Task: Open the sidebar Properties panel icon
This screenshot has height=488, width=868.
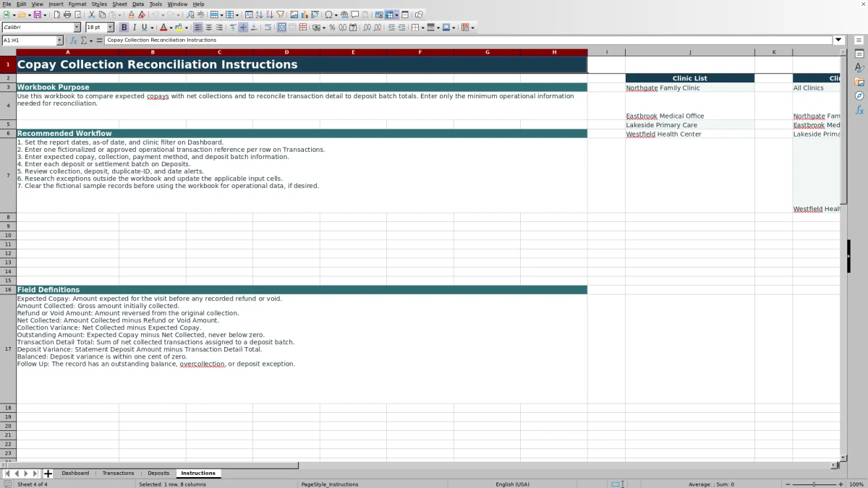Action: point(859,54)
